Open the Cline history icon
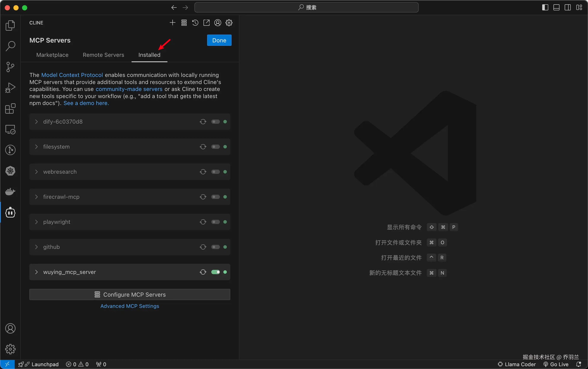 (195, 23)
